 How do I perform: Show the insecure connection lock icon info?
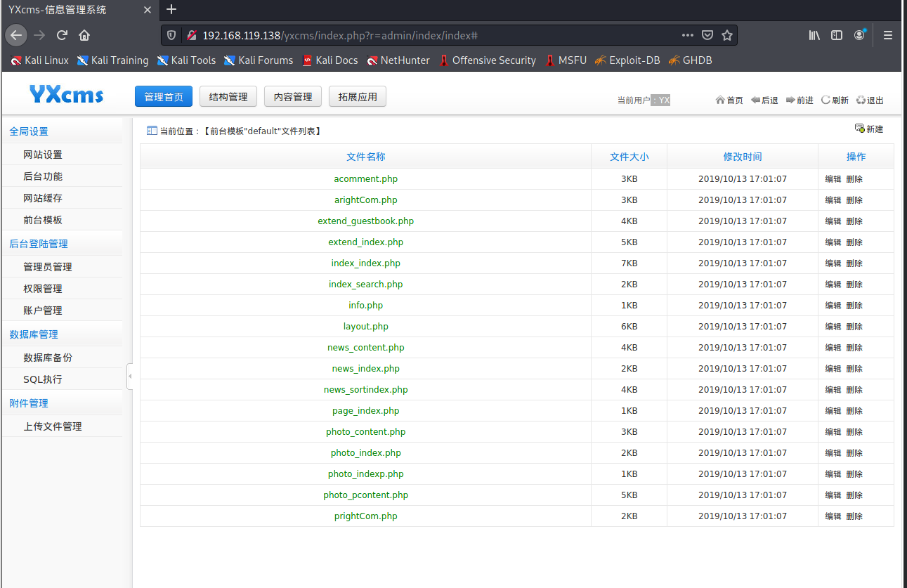pos(191,35)
